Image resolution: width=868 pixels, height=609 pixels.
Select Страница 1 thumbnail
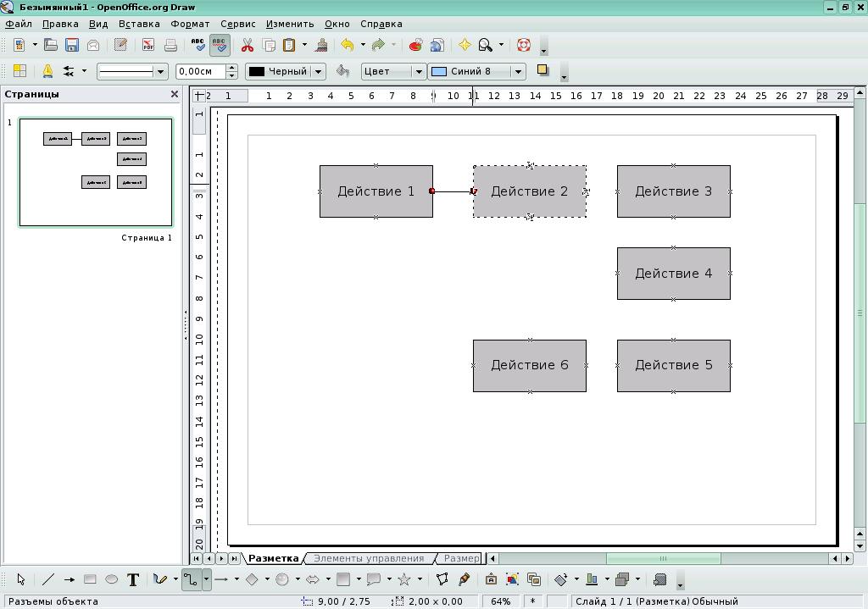[x=96, y=172]
